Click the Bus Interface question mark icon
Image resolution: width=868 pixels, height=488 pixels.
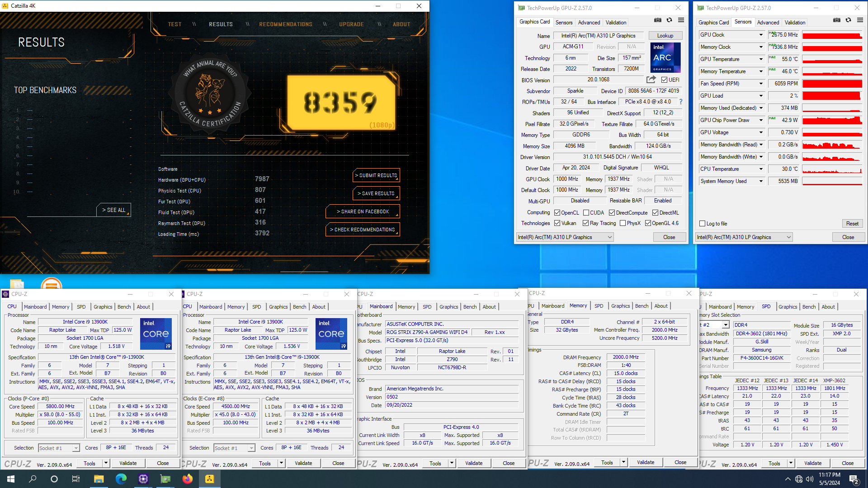click(681, 102)
